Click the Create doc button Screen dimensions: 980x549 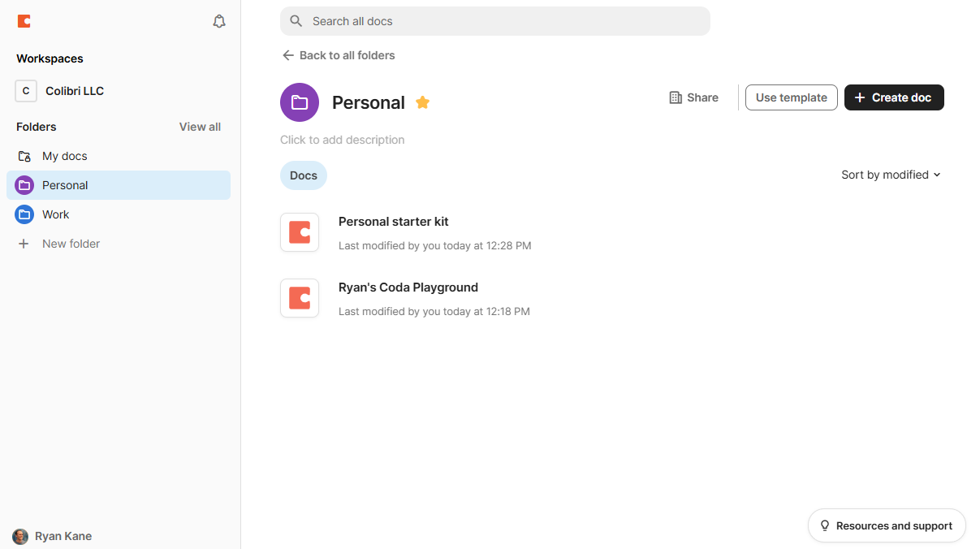coord(894,97)
